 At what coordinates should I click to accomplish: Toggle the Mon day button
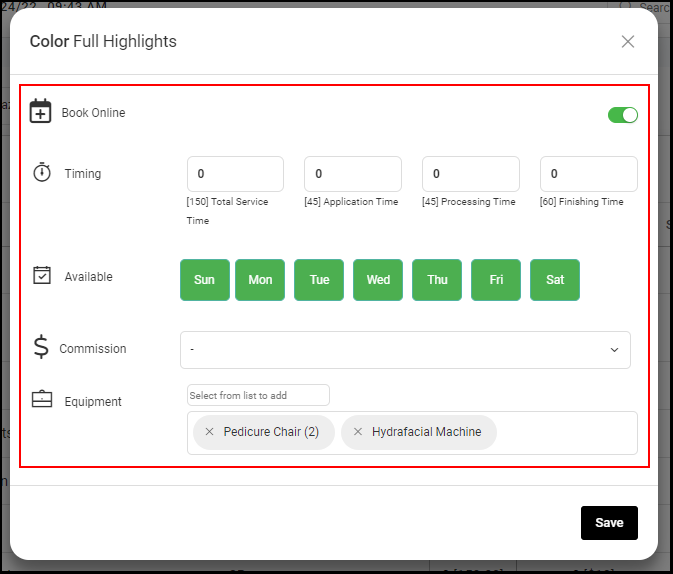coord(260,280)
